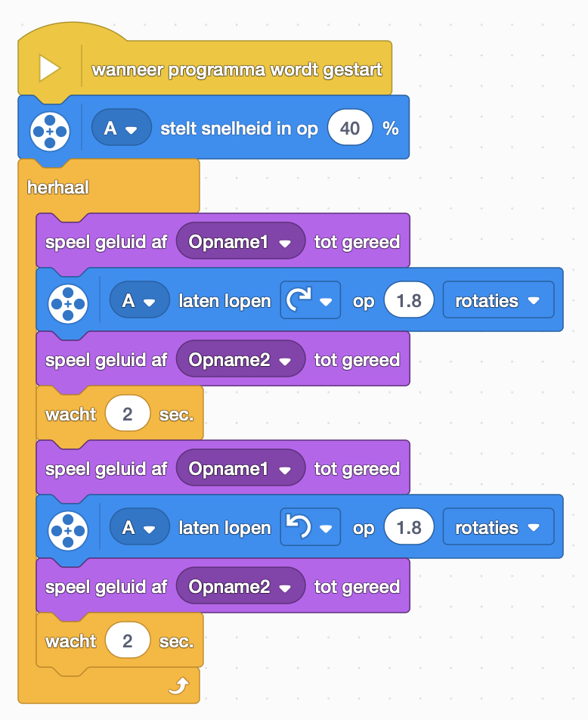Click motor icon on speed setting block
The image size is (588, 720).
[x=50, y=132]
